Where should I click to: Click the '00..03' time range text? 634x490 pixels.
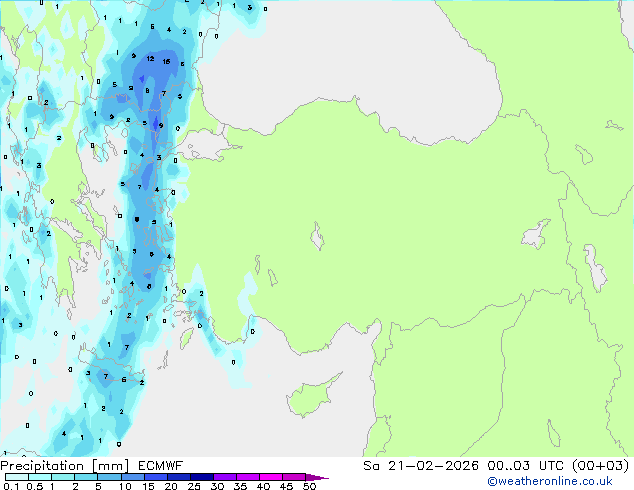click(508, 466)
